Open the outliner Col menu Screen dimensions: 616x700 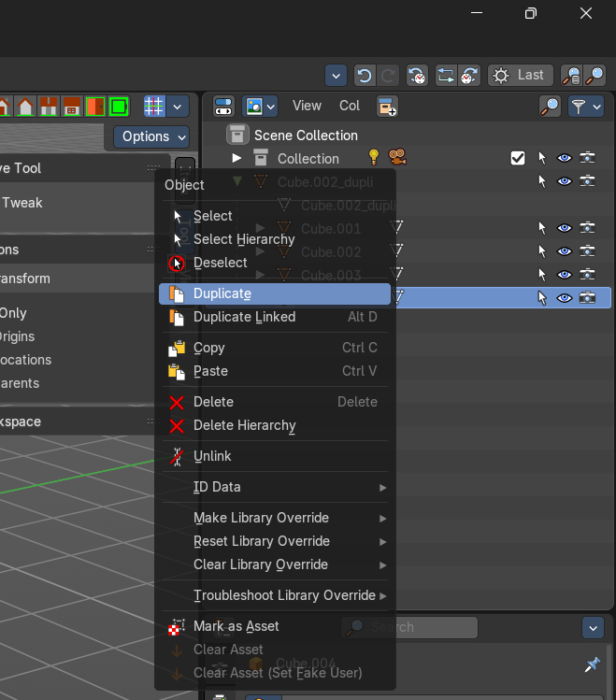click(x=349, y=106)
